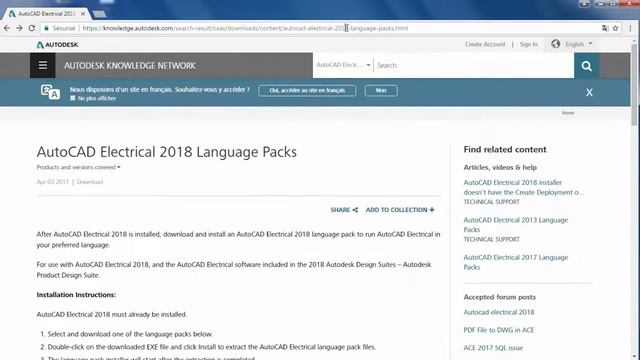This screenshot has height=360, width=640.
Task: Go back using the browser back arrow
Action: click(7, 28)
